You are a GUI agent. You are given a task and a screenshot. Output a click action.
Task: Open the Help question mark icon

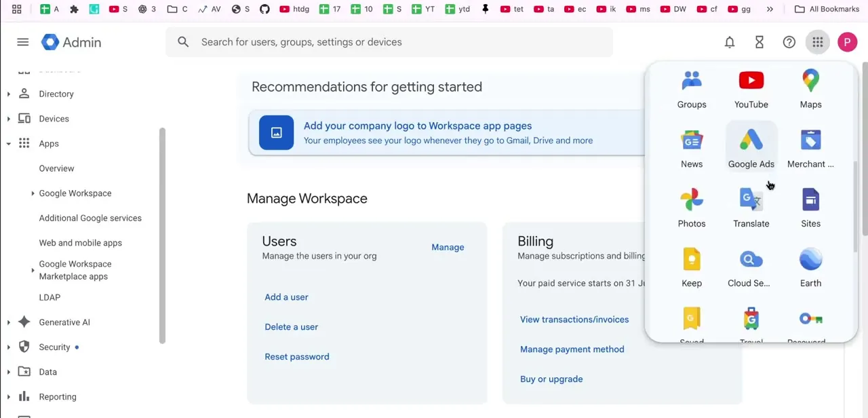pos(789,42)
